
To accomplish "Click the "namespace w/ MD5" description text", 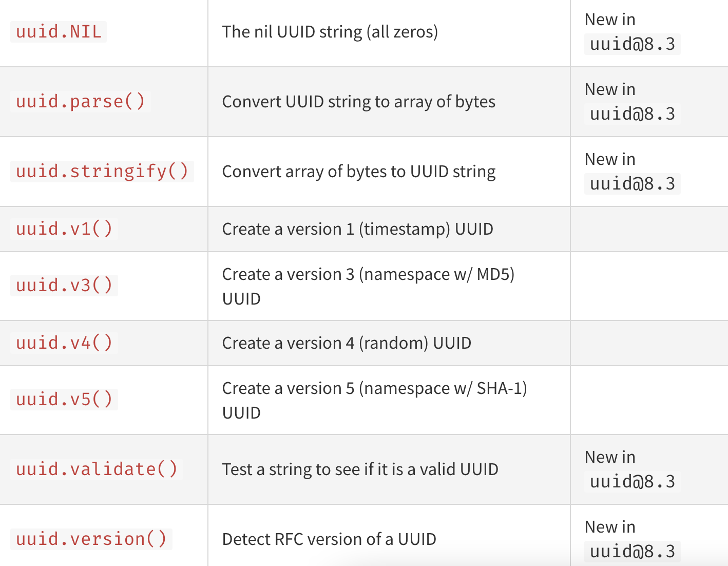I will click(436, 274).
